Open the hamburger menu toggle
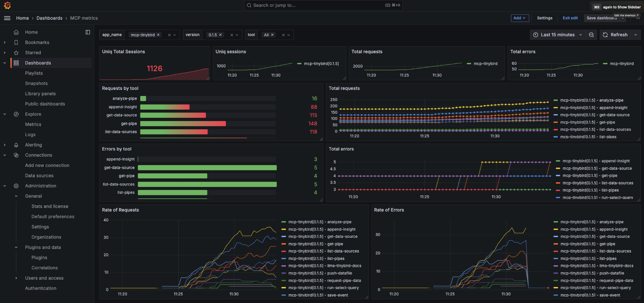The image size is (644, 303). click(x=7, y=18)
